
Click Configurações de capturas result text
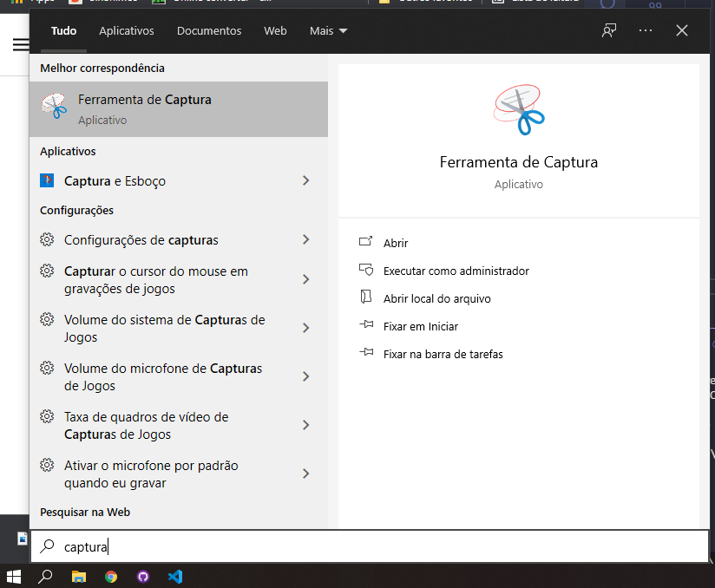[x=141, y=239]
